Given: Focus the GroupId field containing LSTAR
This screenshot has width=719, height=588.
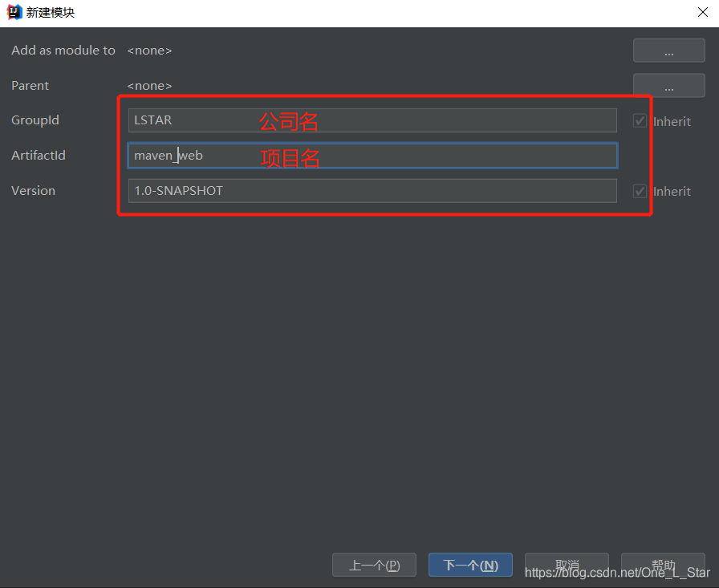Looking at the screenshot, I should (372, 120).
